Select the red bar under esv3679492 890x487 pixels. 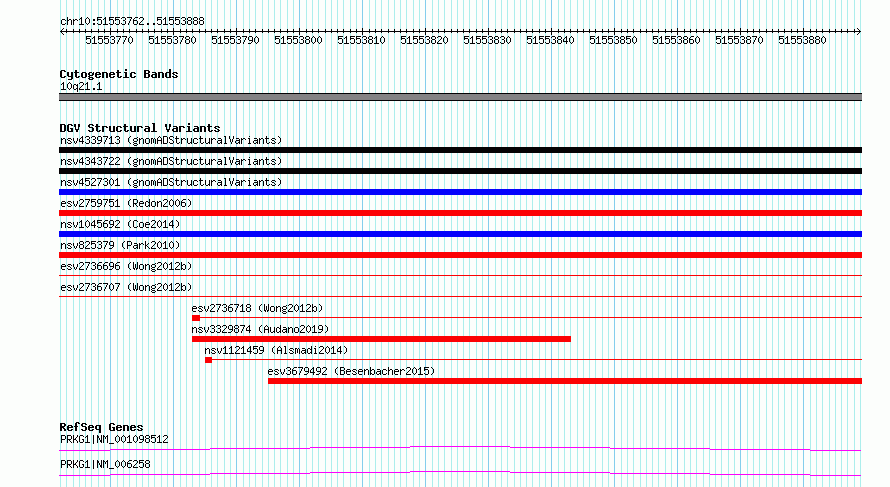point(565,381)
